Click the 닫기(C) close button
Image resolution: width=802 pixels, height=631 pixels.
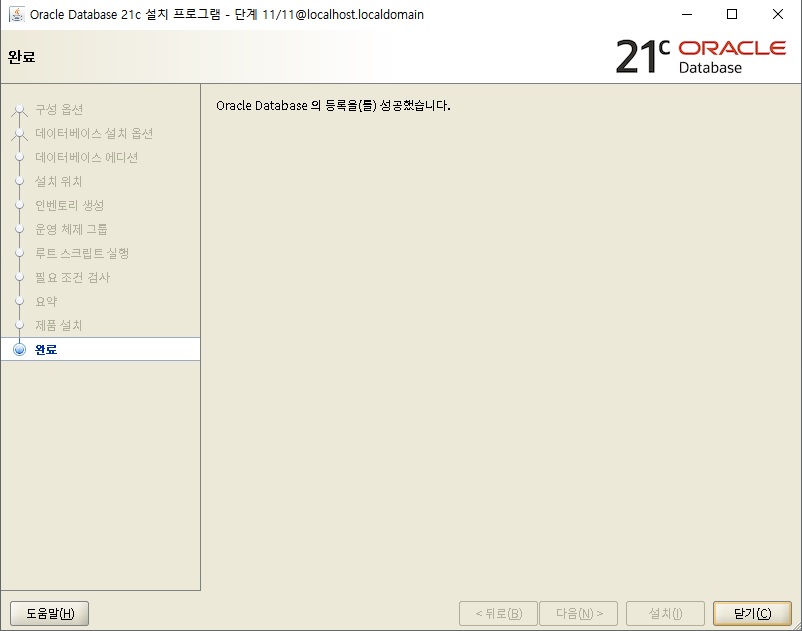point(752,613)
